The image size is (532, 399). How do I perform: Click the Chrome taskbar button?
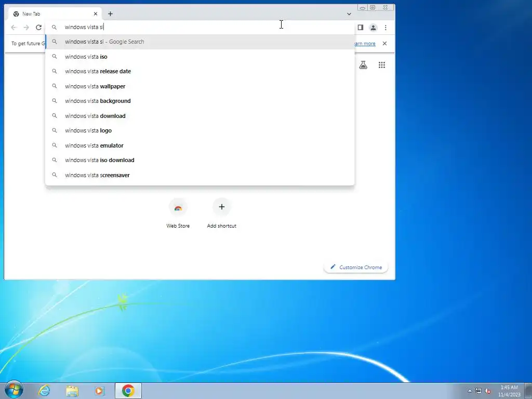coord(128,391)
